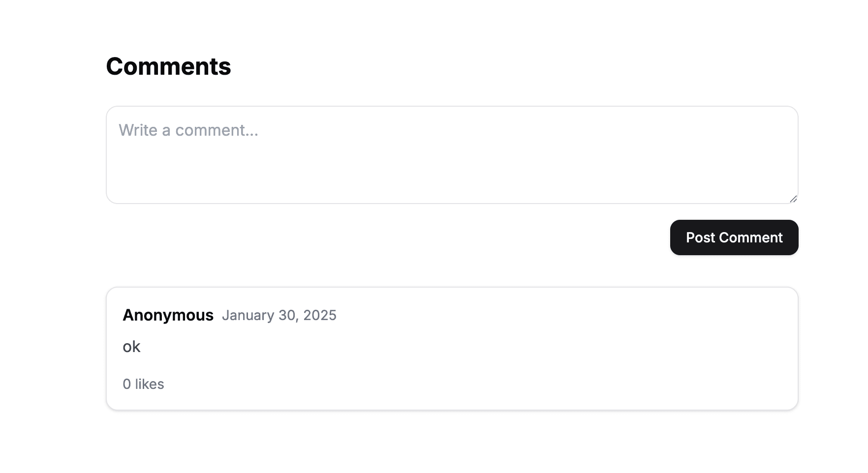
Task: Click the textarea resize grip handle
Action: coord(793,199)
